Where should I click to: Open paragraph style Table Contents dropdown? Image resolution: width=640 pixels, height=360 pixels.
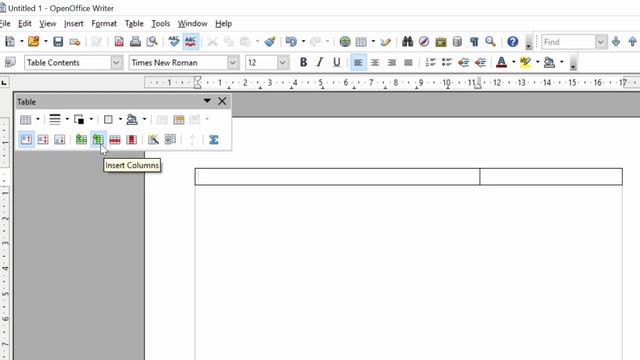116,63
